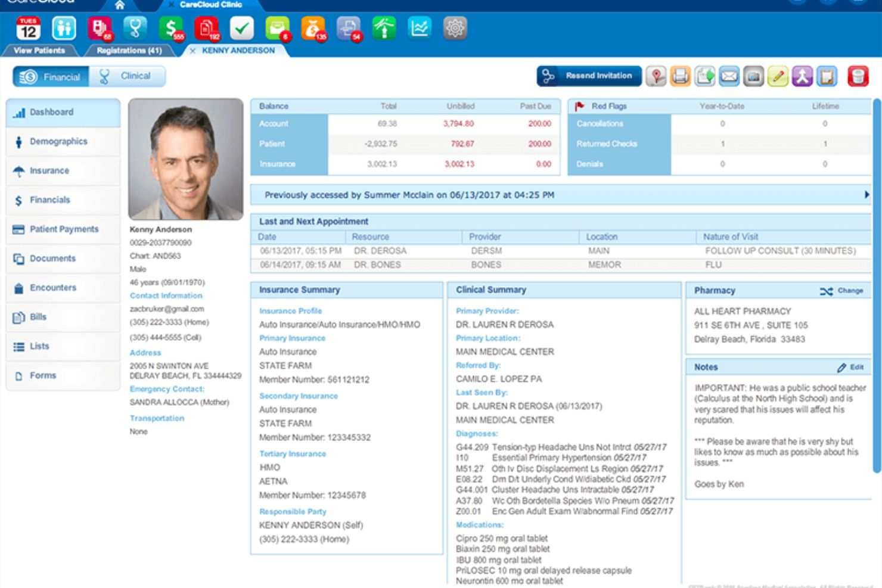Open the calendar icon showing Tues 12

(28, 28)
